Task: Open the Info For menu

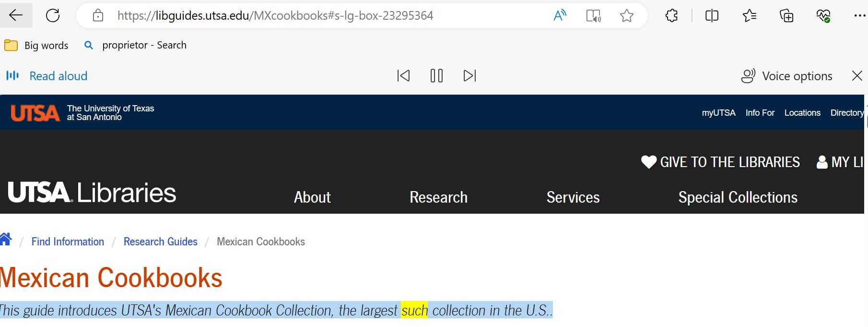Action: pyautogui.click(x=760, y=113)
